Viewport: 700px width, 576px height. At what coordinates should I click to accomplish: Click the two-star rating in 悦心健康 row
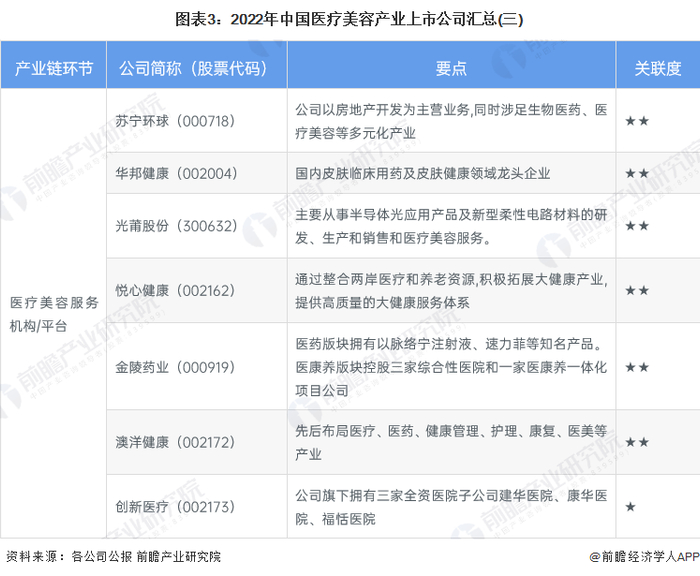click(x=637, y=291)
